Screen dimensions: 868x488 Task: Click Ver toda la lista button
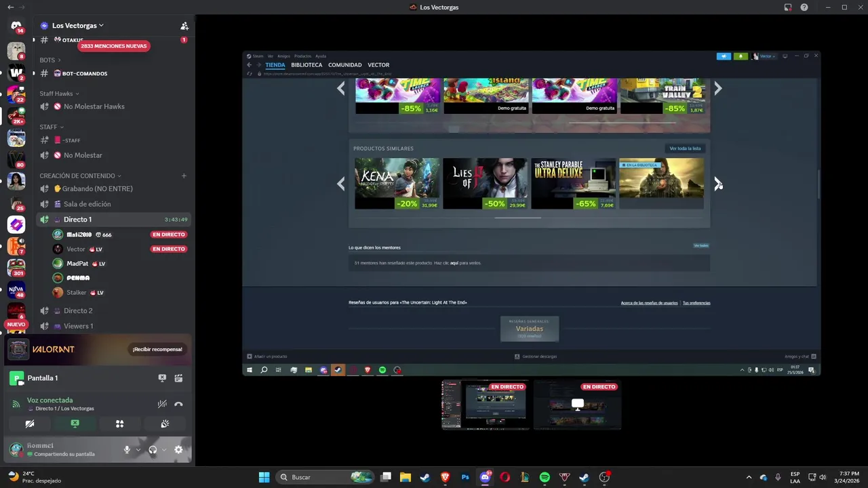pos(685,148)
